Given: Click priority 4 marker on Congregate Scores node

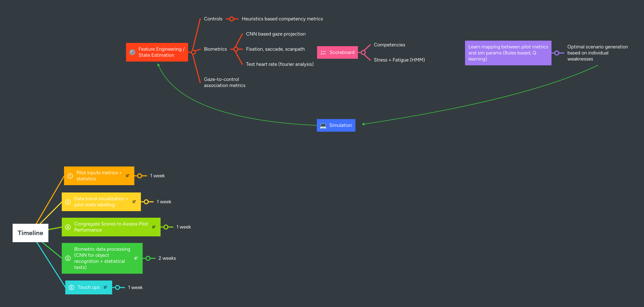Looking at the screenshot, I should point(68,227).
